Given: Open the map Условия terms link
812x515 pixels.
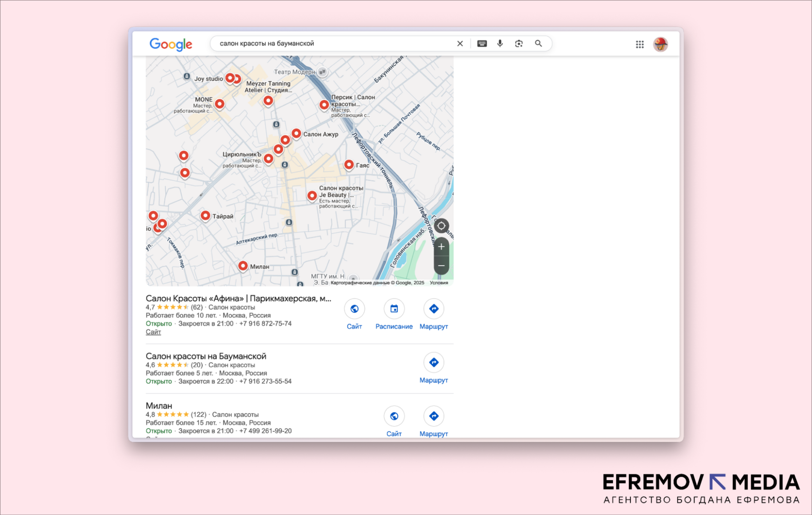Looking at the screenshot, I should coord(439,283).
